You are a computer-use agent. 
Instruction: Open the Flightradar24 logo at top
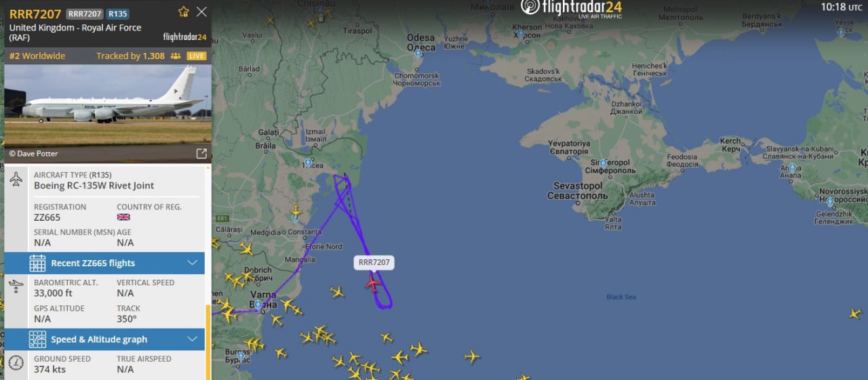571,8
